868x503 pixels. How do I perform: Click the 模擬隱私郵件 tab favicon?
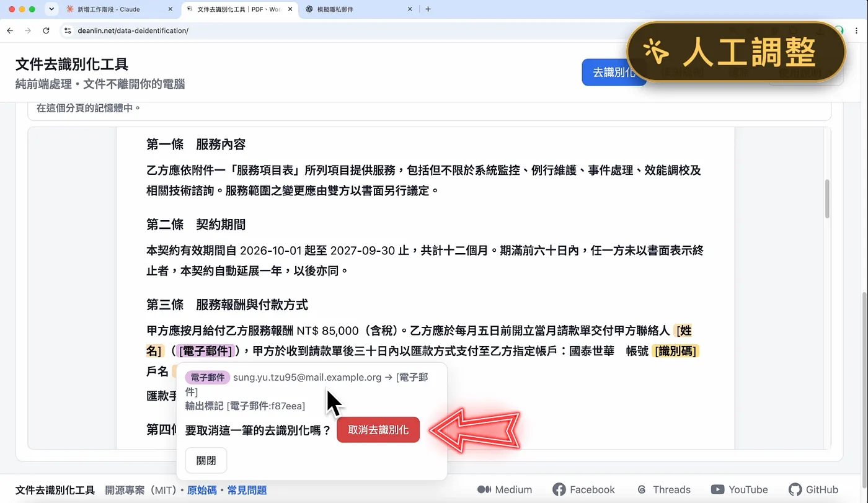click(309, 9)
